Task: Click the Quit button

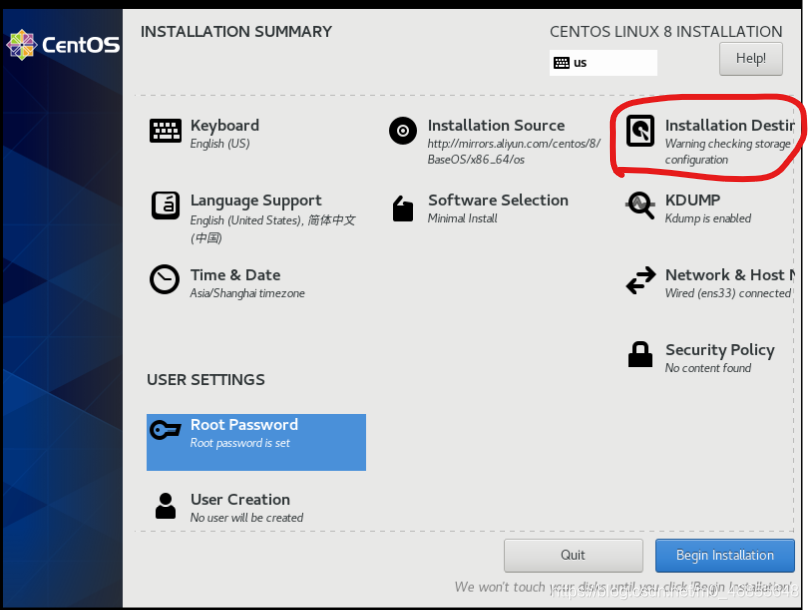Action: [573, 555]
